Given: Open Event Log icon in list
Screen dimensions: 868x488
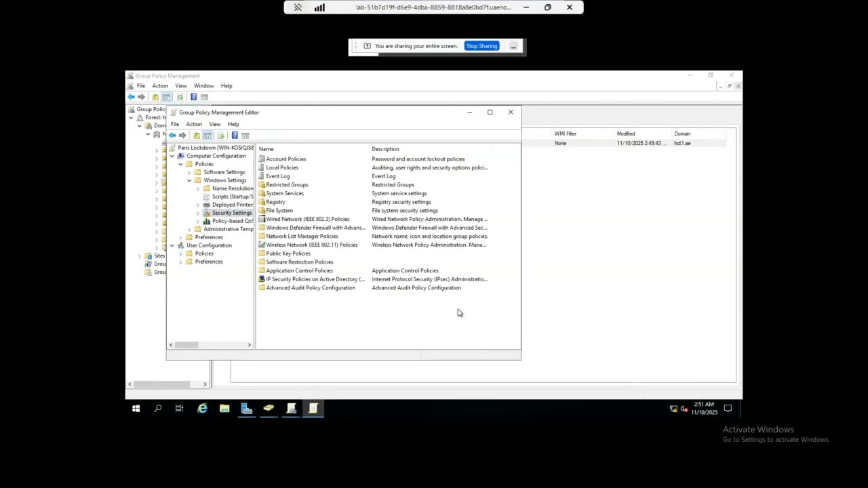Looking at the screenshot, I should click(262, 176).
